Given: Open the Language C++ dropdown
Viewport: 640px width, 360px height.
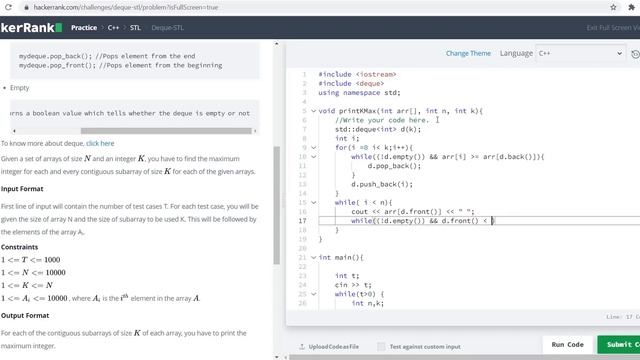Looking at the screenshot, I should click(580, 53).
